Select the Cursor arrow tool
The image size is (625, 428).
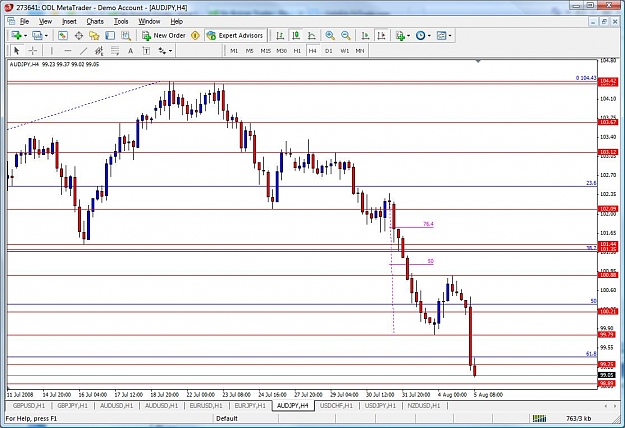[16, 51]
